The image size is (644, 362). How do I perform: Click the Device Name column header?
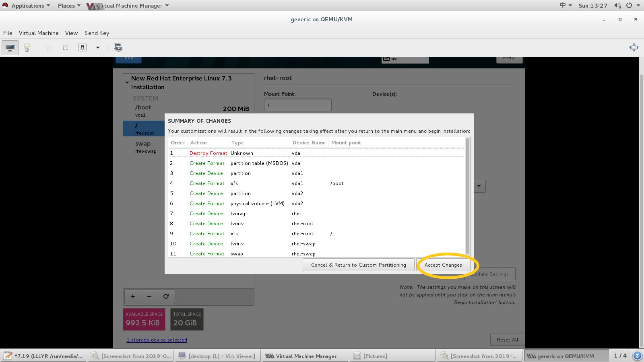coord(309,143)
